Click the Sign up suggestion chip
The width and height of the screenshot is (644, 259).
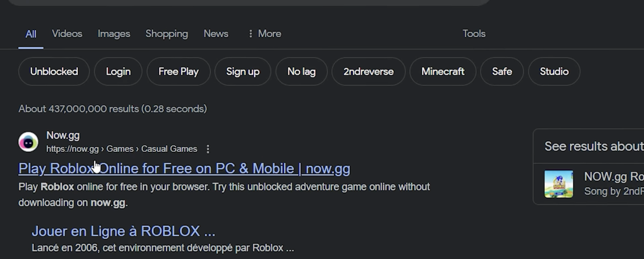tap(243, 72)
